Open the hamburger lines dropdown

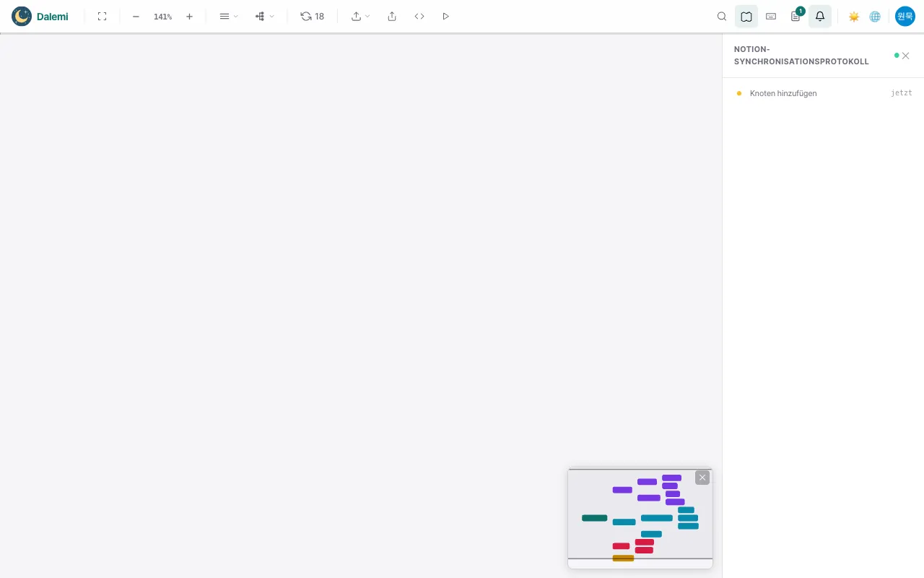pos(229,16)
